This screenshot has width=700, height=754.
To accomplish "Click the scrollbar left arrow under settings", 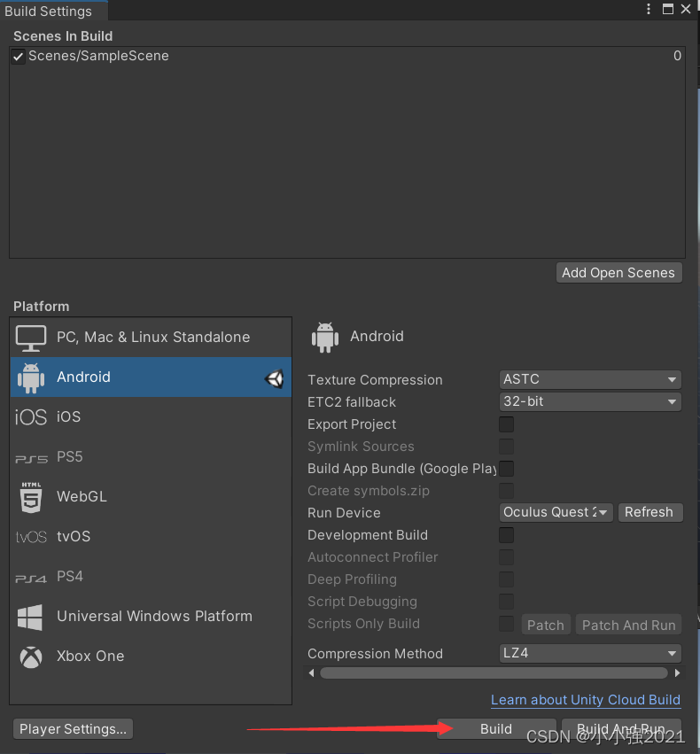I will pyautogui.click(x=312, y=673).
